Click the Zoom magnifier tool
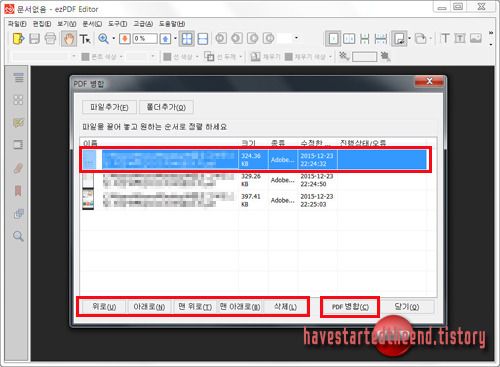The height and width of the screenshot is (367, 500). pos(103,39)
